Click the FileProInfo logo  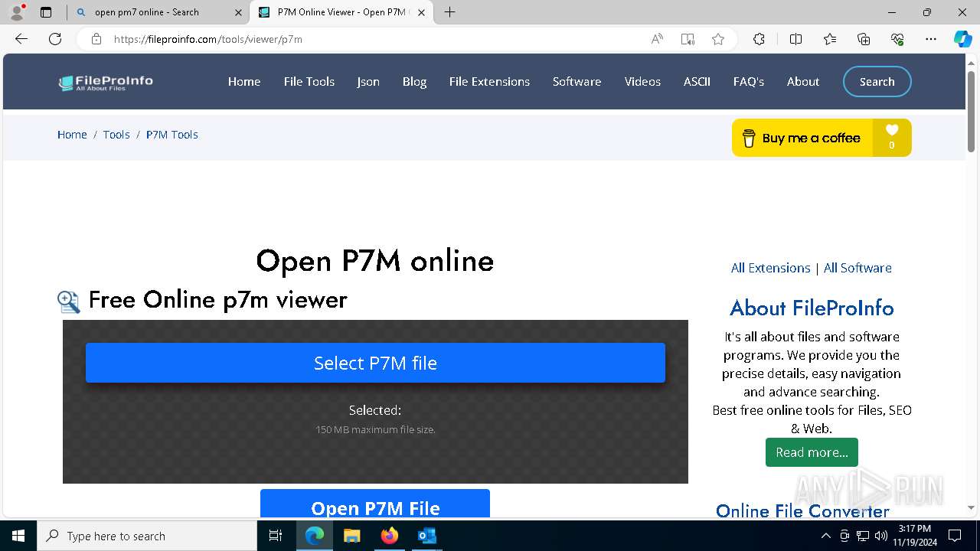[x=106, y=83]
